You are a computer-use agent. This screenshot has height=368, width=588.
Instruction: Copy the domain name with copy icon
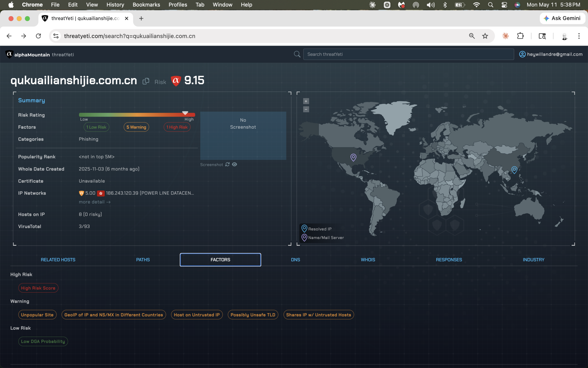(146, 81)
